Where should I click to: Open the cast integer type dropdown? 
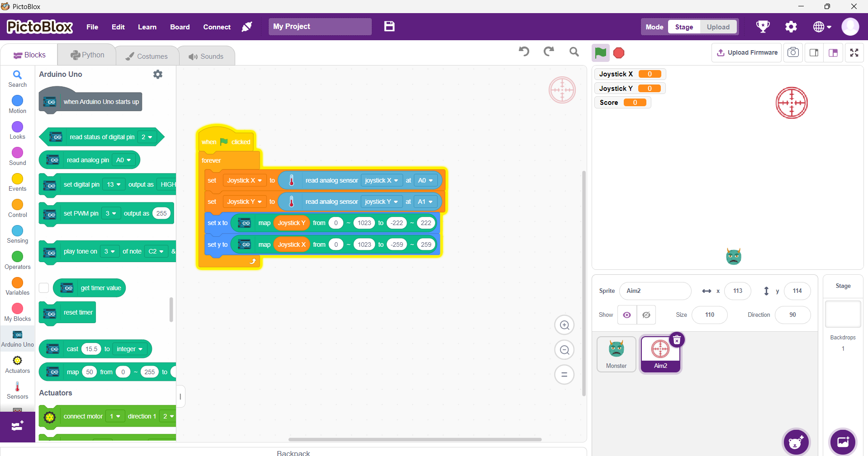coord(130,349)
